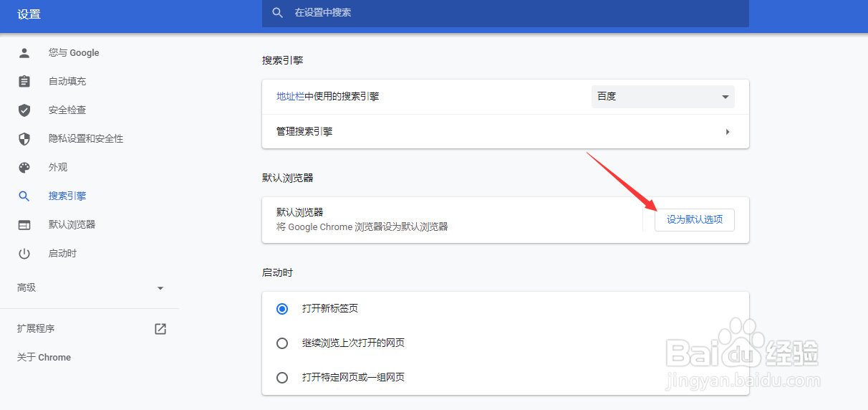Click the 默认浏览器 section heading above card

[x=288, y=178]
